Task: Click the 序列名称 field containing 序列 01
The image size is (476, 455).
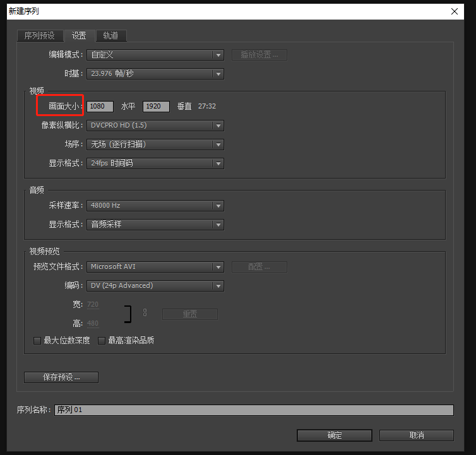Action: point(254,410)
